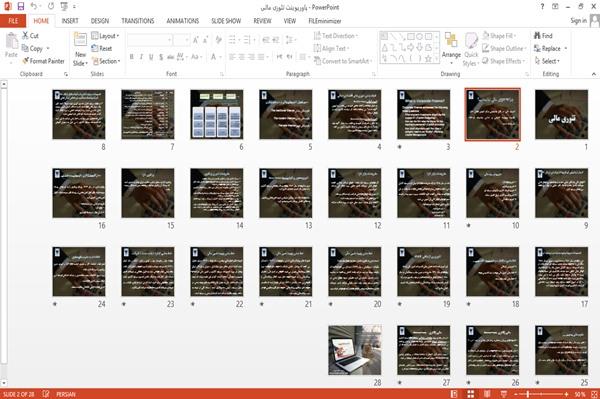Click the Save icon in quick access toolbar
The height and width of the screenshot is (399, 600).
[21, 7]
